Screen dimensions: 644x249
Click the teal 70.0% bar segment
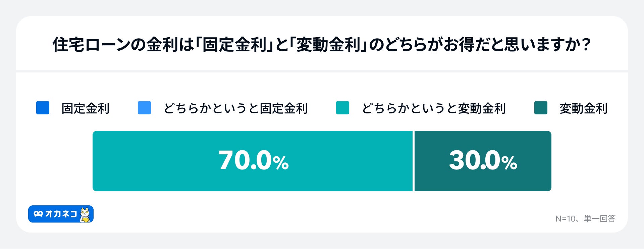(x=253, y=161)
